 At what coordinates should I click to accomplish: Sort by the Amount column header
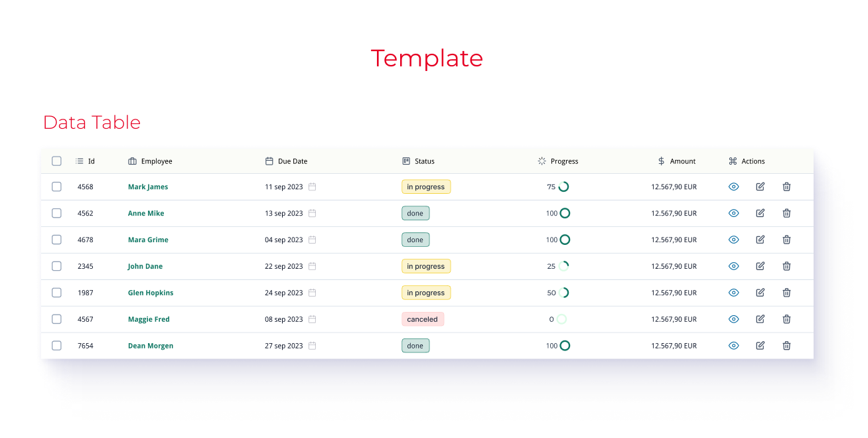click(x=676, y=161)
